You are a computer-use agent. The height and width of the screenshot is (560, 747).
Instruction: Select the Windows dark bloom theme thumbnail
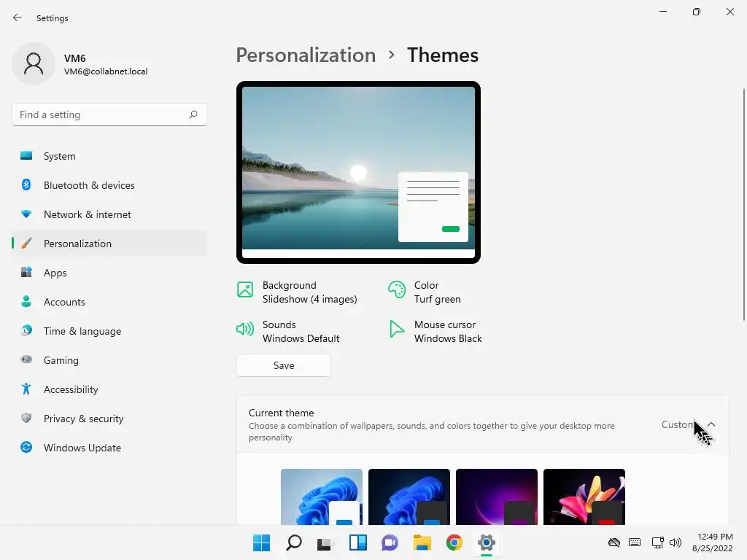click(x=409, y=497)
